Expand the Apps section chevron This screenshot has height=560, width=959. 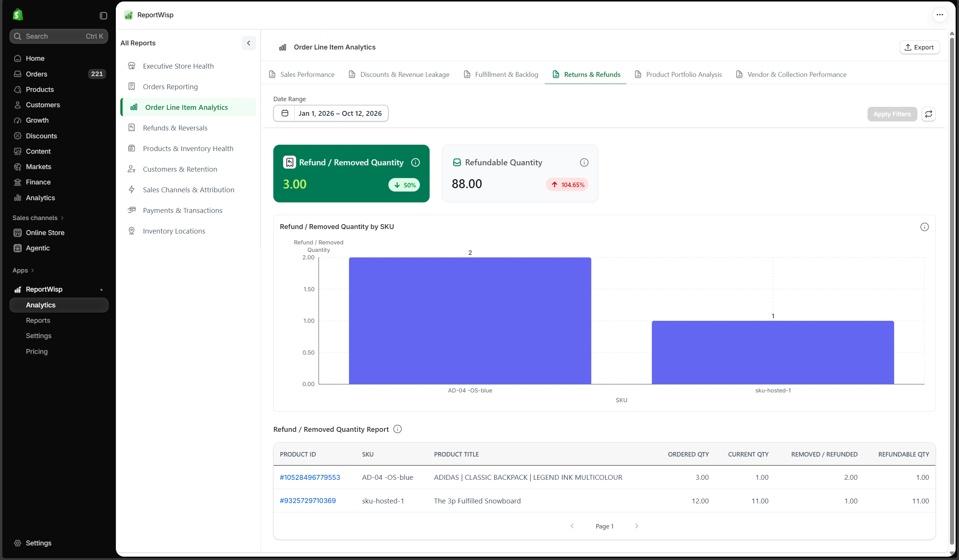[32, 270]
